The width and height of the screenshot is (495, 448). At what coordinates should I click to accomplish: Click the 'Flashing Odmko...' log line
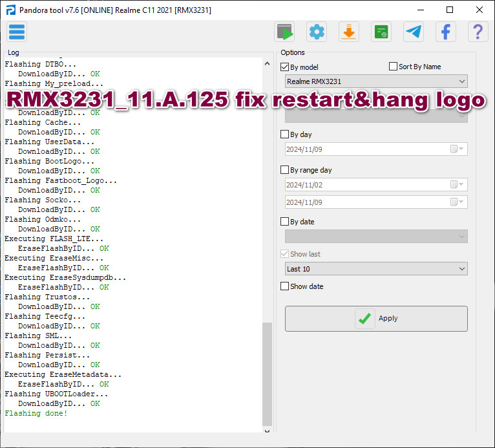[43, 219]
